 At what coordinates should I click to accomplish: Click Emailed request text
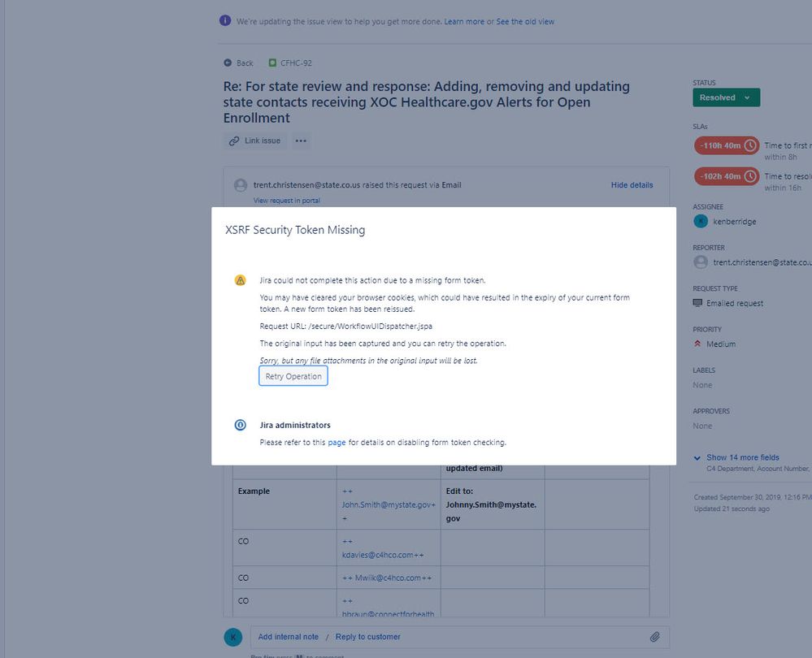pyautogui.click(x=735, y=303)
